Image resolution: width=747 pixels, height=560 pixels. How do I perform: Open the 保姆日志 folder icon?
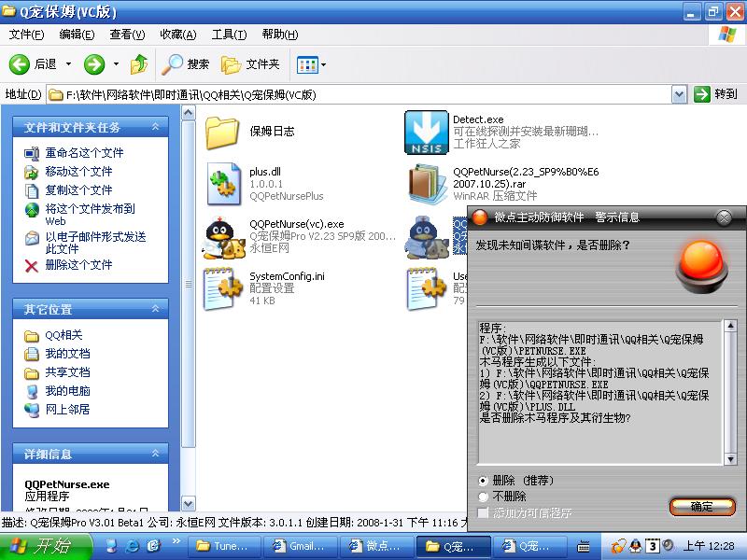coord(222,132)
